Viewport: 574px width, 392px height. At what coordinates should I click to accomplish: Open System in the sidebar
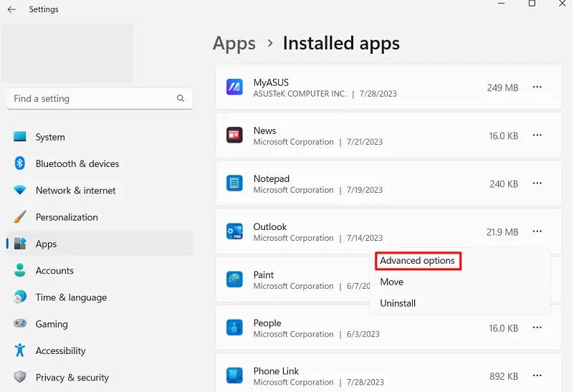tap(50, 137)
